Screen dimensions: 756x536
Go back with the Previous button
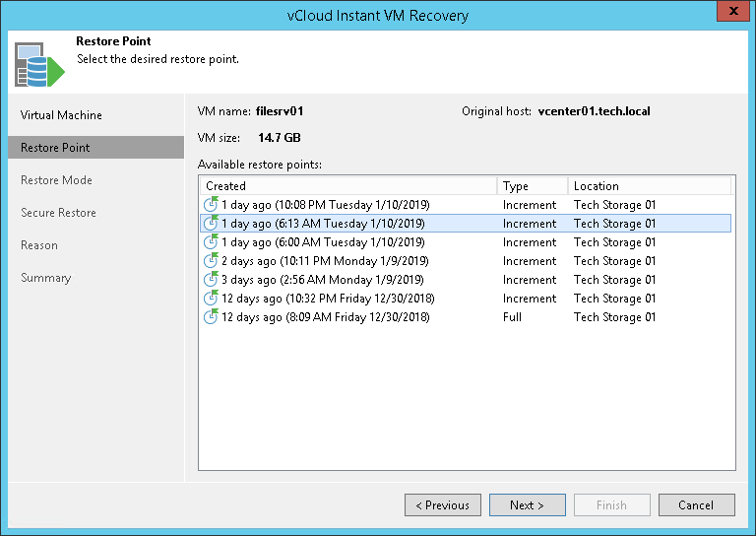442,505
